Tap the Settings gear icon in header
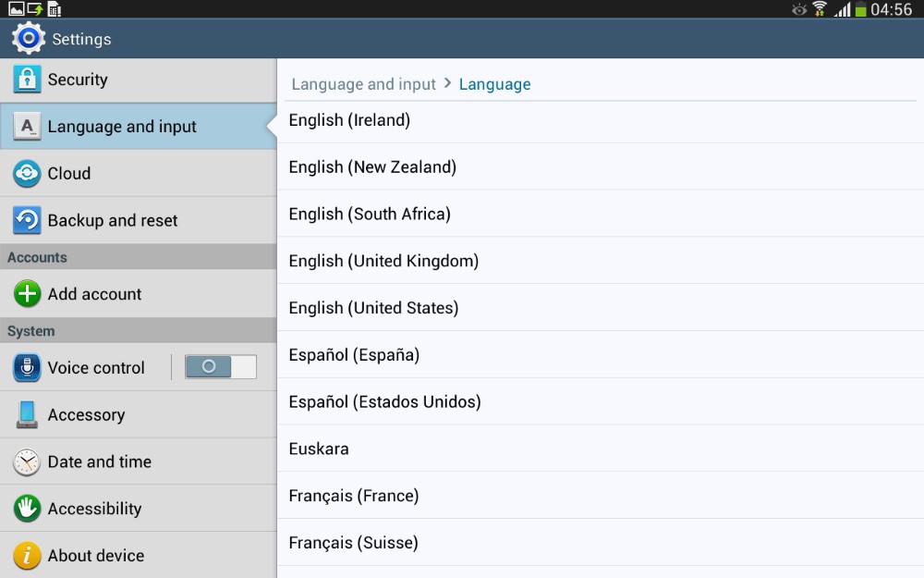 tap(28, 39)
